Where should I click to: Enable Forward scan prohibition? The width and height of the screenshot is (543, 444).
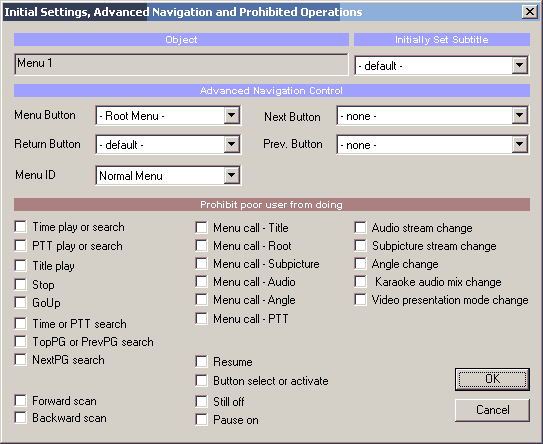pos(20,400)
